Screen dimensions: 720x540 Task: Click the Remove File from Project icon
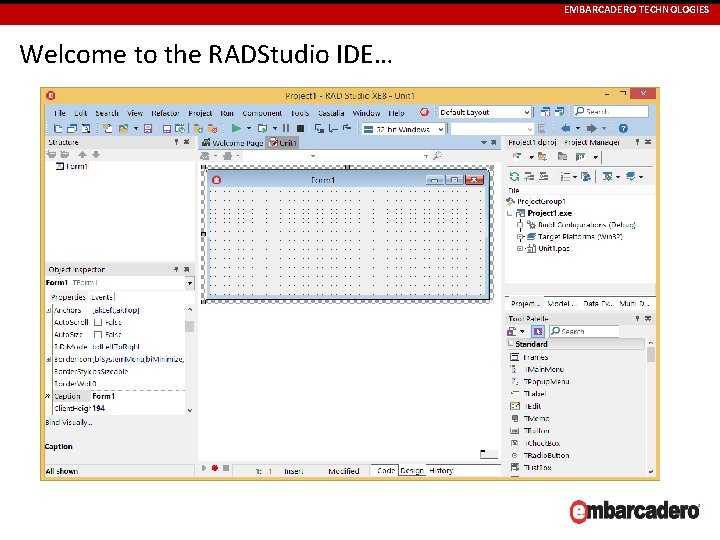[x=212, y=129]
